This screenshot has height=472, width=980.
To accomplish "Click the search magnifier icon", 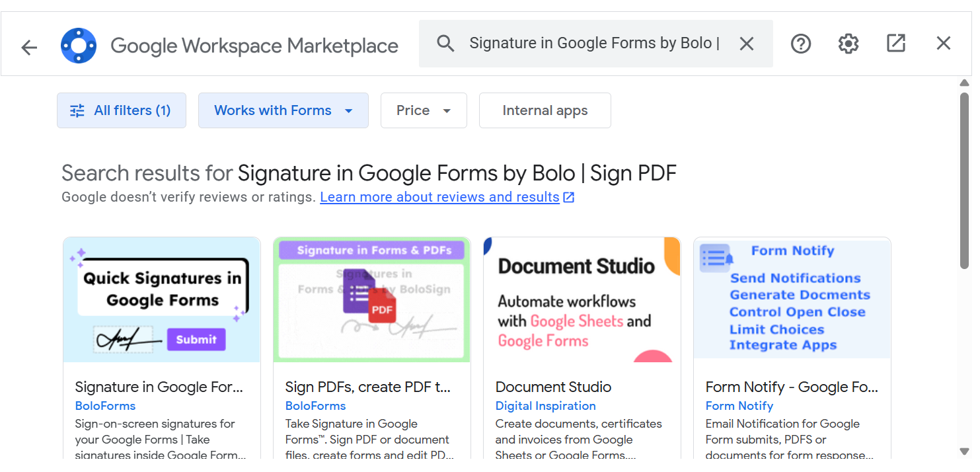I will coord(446,44).
